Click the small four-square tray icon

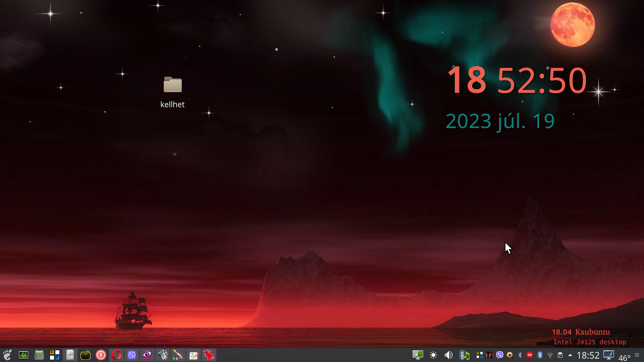479,355
